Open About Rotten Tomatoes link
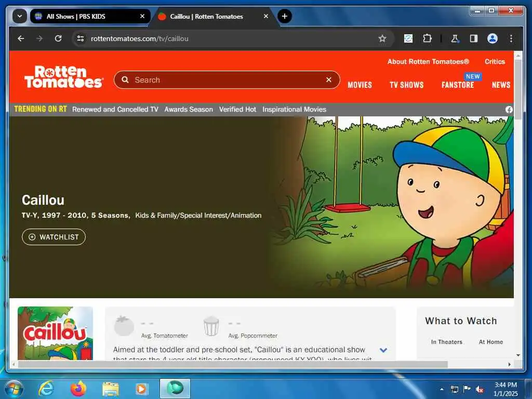Screen dimensions: 532x399 click(x=428, y=61)
